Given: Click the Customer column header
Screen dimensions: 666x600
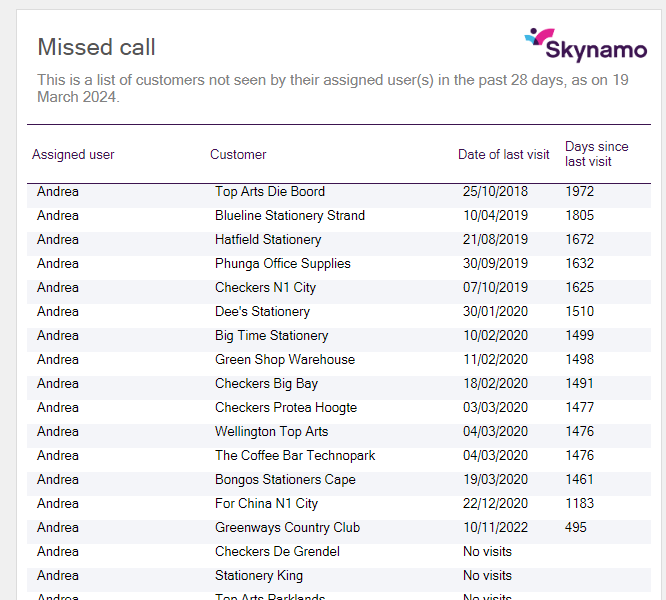Looking at the screenshot, I should tap(238, 154).
